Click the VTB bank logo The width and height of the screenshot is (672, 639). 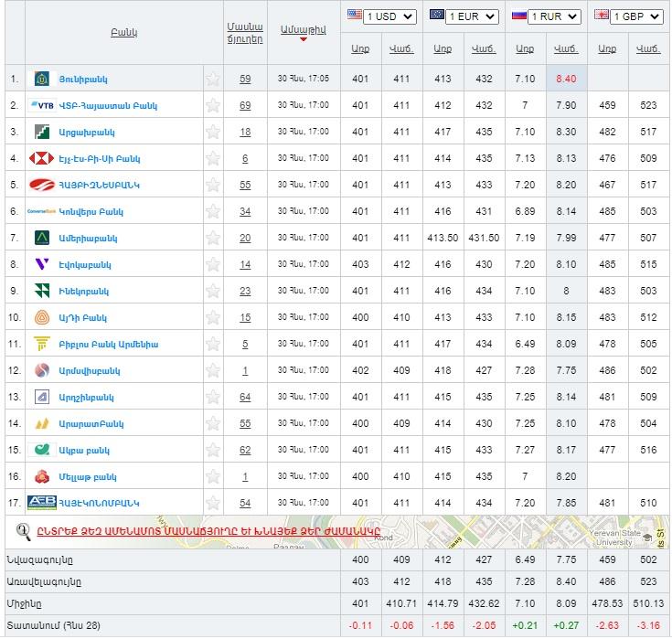[x=42, y=105]
